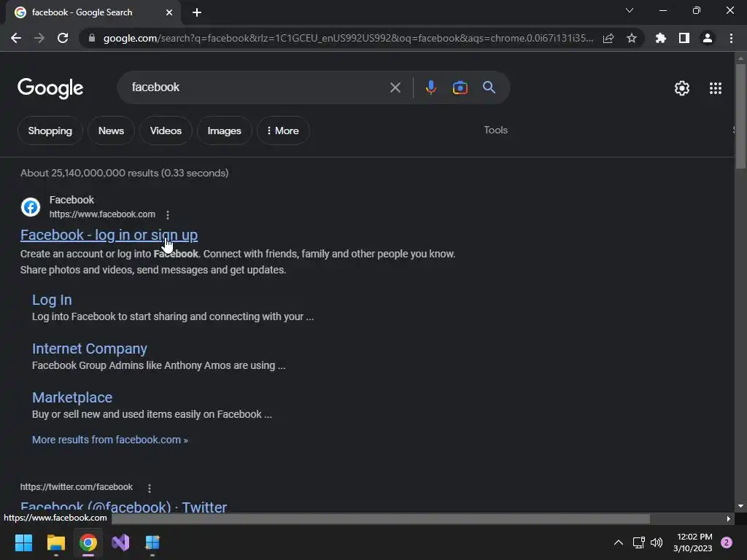Expand the More filters menu
The image size is (747, 560).
pyautogui.click(x=283, y=131)
